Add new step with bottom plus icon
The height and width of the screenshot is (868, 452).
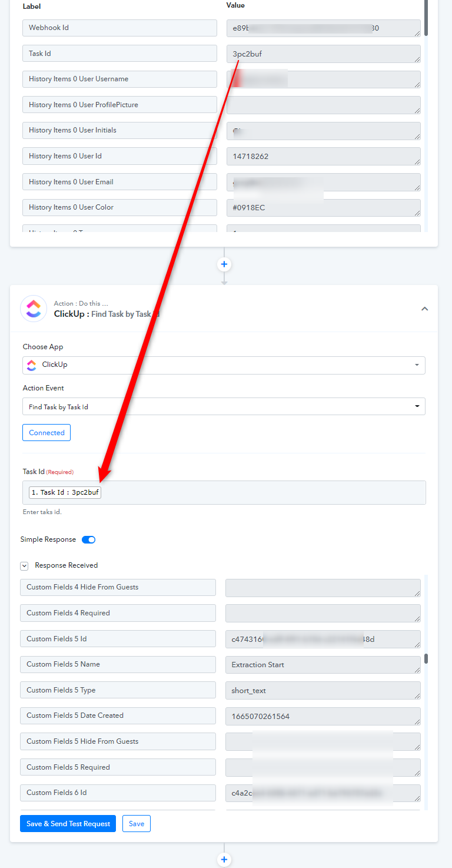click(224, 860)
